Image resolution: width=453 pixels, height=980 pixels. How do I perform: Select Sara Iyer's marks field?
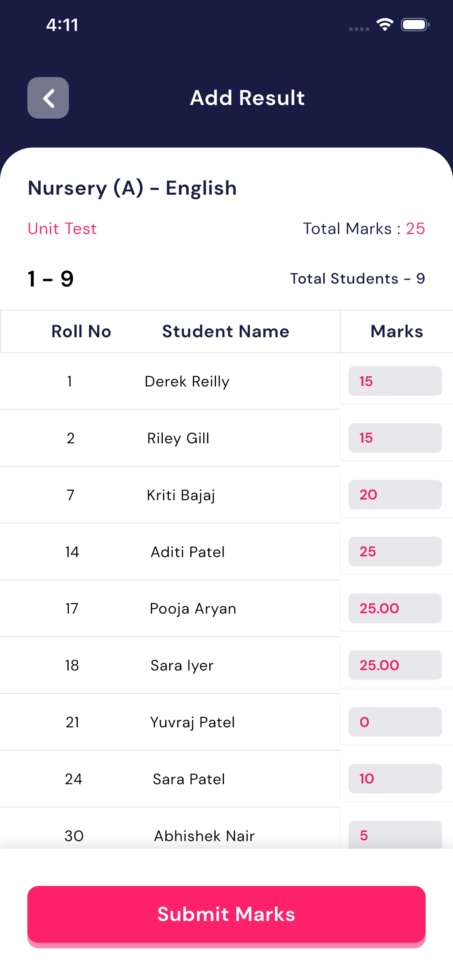395,665
